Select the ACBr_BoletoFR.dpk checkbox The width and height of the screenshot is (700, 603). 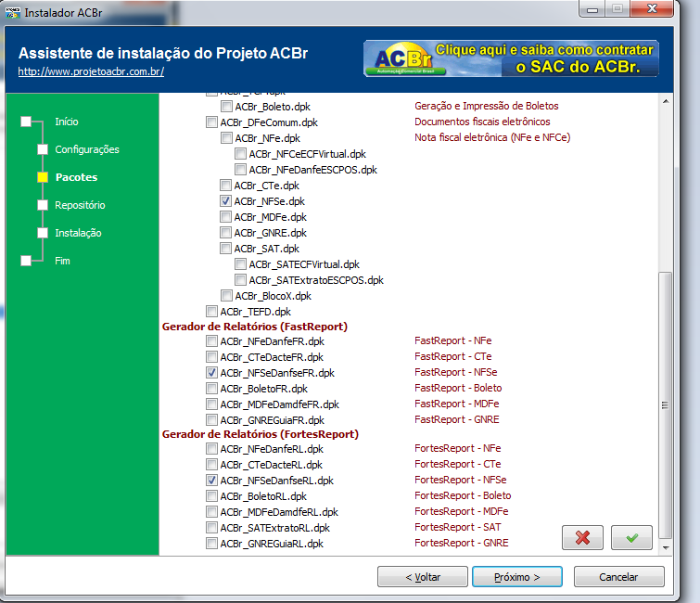click(x=211, y=389)
